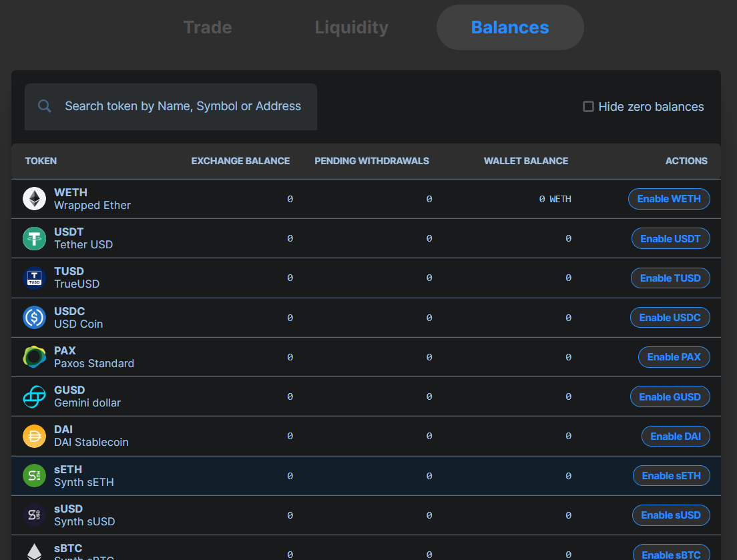Click the Enable GUSD button
737x560 pixels.
670,397
